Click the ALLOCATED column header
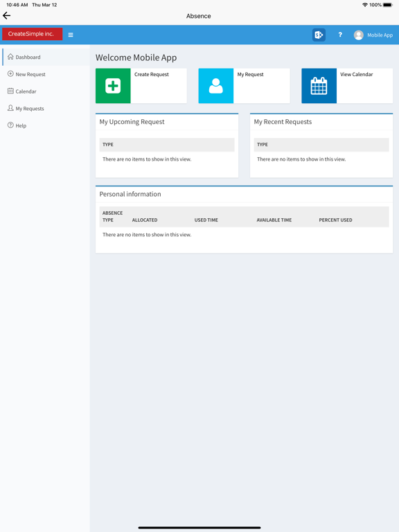The height and width of the screenshot is (532, 399). tap(145, 220)
